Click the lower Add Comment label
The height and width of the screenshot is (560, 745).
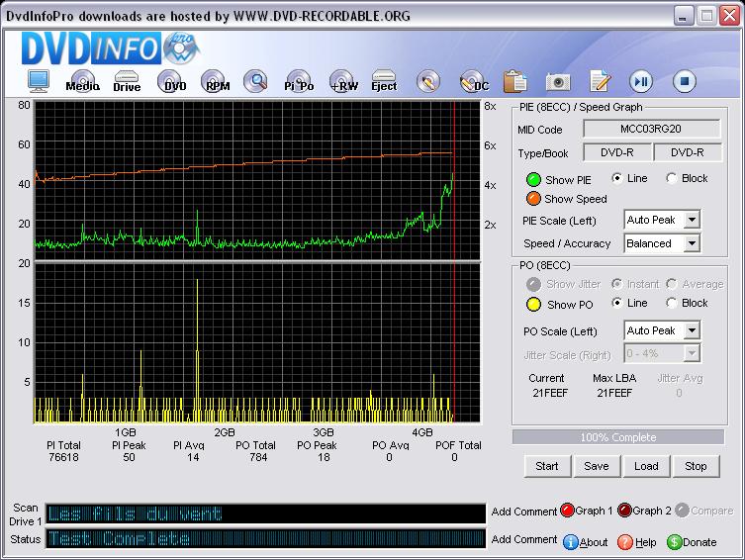click(x=524, y=539)
